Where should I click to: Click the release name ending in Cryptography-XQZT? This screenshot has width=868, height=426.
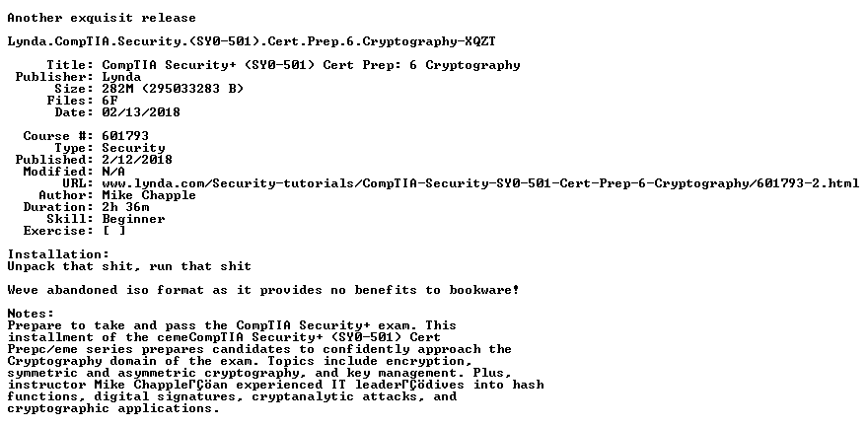click(252, 42)
